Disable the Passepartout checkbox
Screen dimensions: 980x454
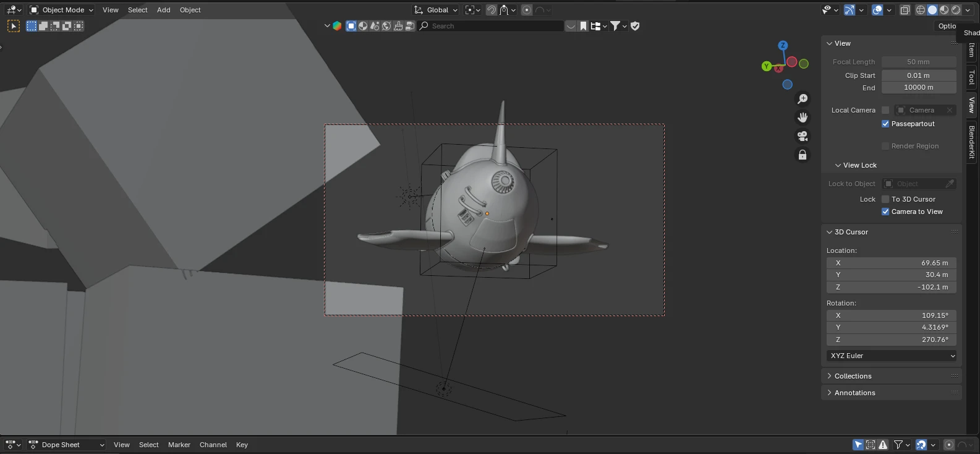(885, 124)
